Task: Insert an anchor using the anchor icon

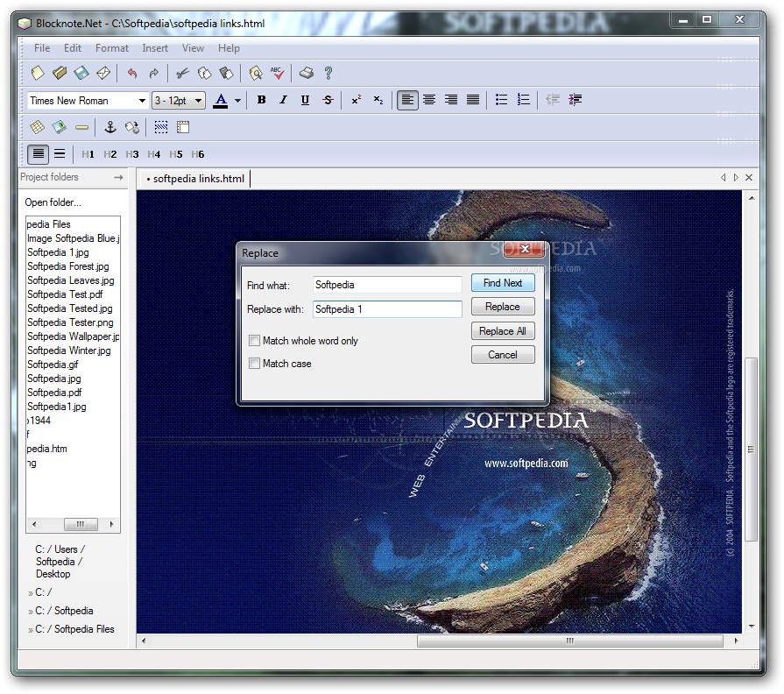Action: click(110, 127)
